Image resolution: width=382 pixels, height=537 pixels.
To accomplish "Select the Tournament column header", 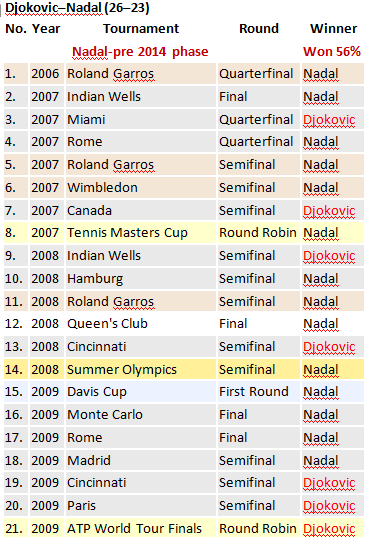I will tap(141, 29).
